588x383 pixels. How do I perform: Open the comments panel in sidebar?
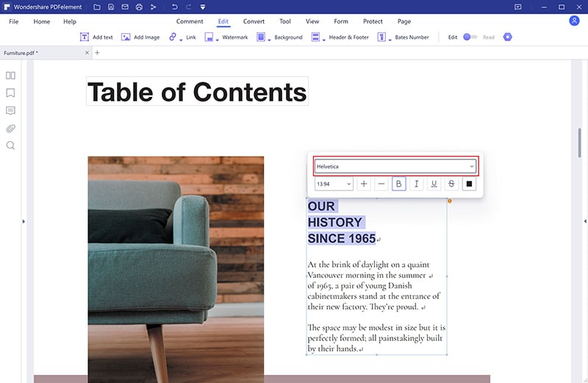[10, 110]
